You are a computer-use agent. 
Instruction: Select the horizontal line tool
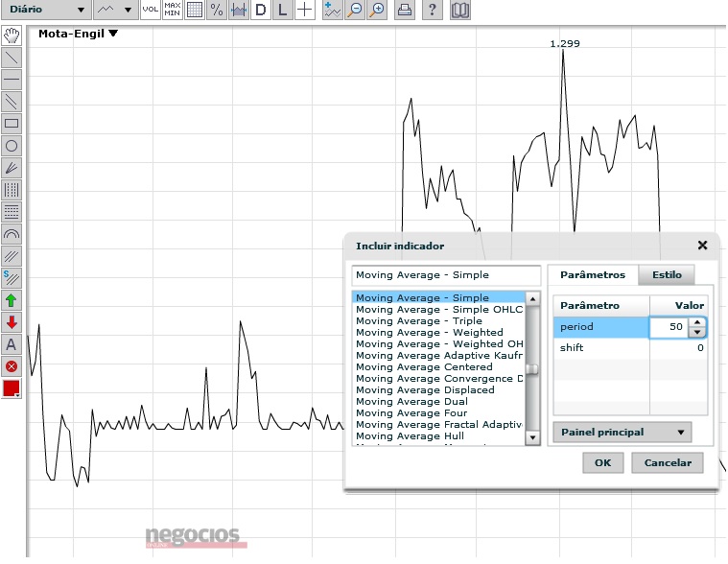[12, 80]
